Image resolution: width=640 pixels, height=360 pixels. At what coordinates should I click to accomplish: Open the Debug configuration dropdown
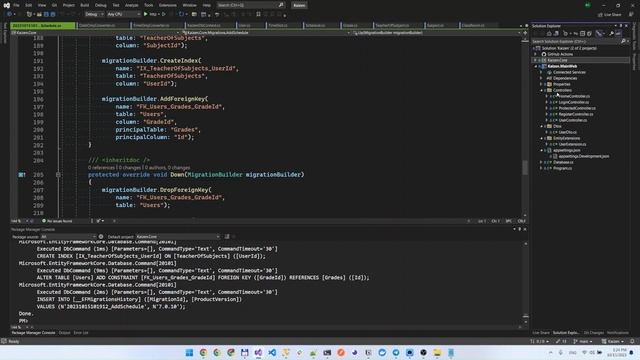[94, 14]
